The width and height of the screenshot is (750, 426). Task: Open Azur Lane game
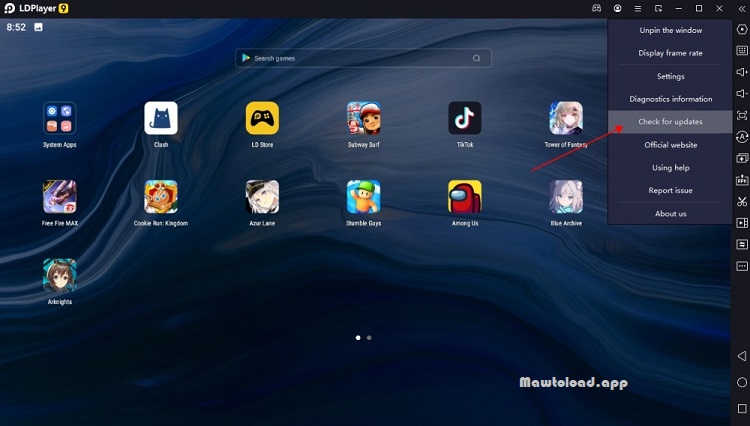click(x=262, y=197)
